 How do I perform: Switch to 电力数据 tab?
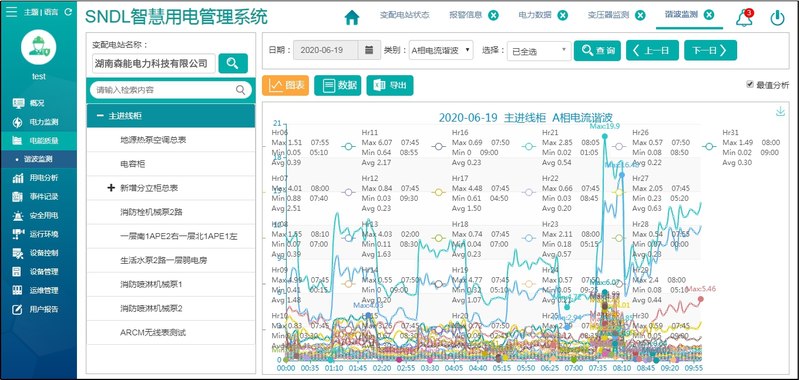tap(535, 15)
